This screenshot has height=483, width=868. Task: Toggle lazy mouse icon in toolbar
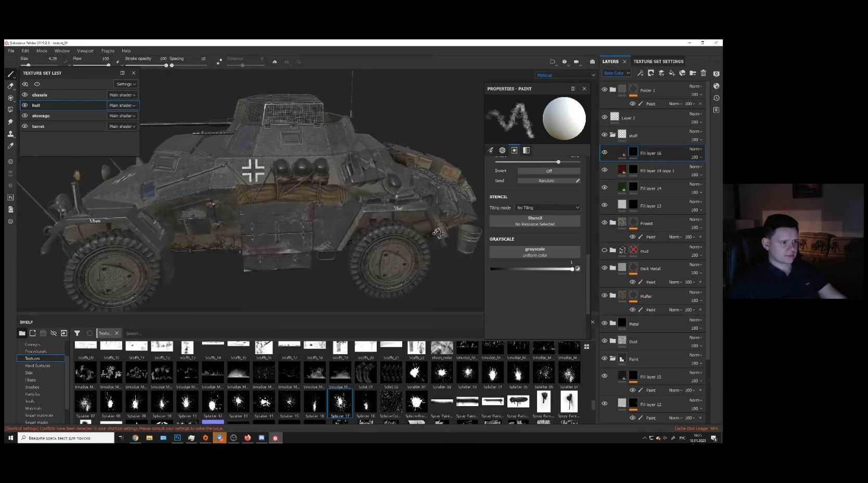[219, 61]
